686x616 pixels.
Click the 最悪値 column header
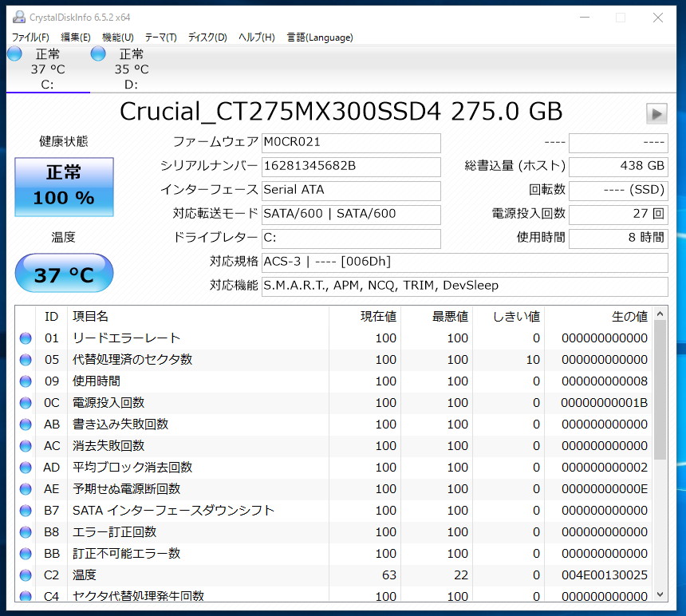[436, 316]
